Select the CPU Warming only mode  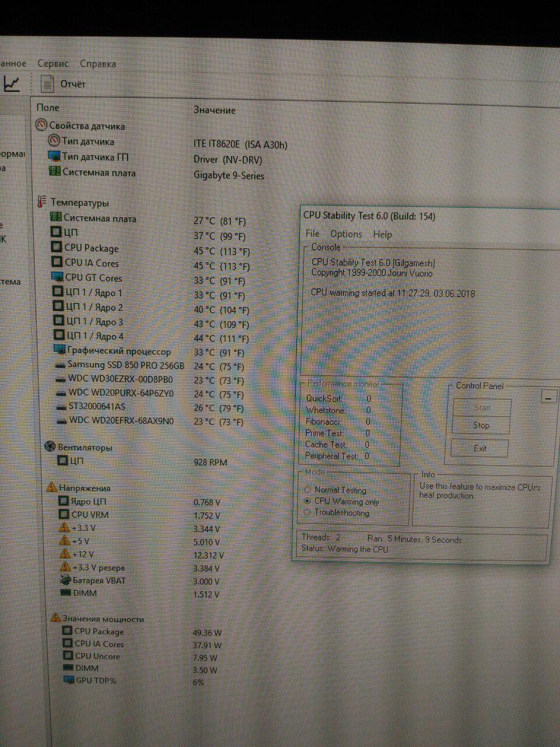click(x=307, y=501)
